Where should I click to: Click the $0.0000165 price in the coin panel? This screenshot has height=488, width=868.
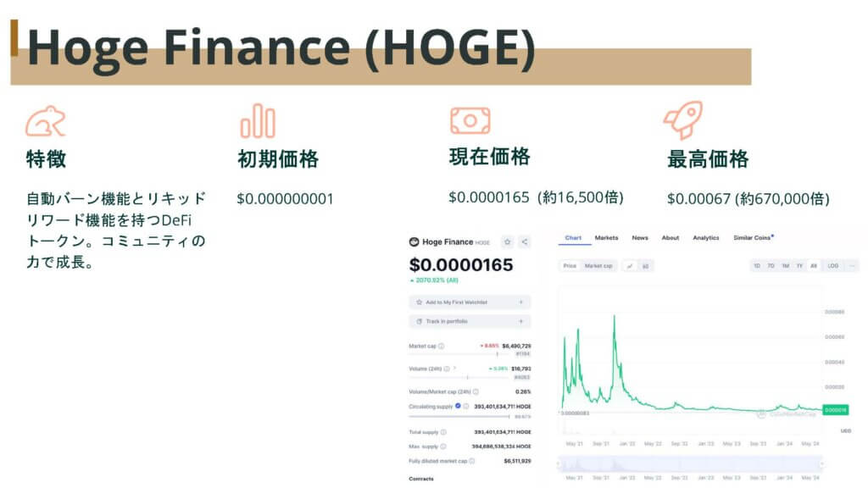461,265
